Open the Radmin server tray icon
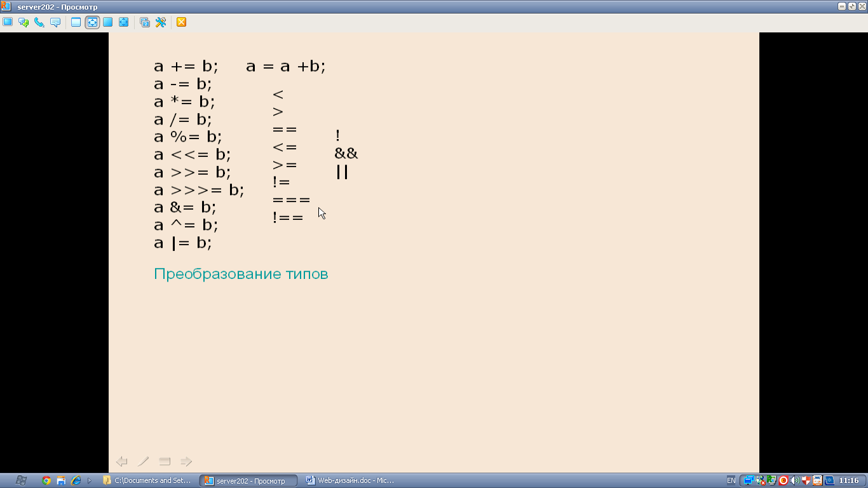This screenshot has width=868, height=488. click(771, 480)
